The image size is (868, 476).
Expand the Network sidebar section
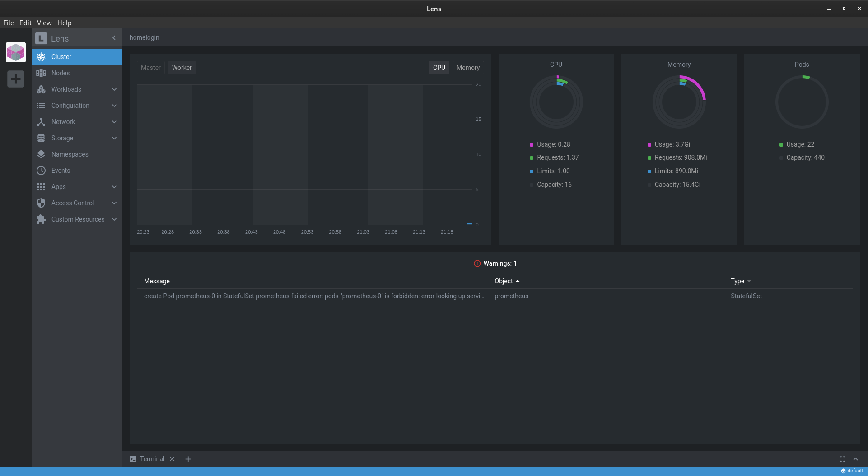63,121
